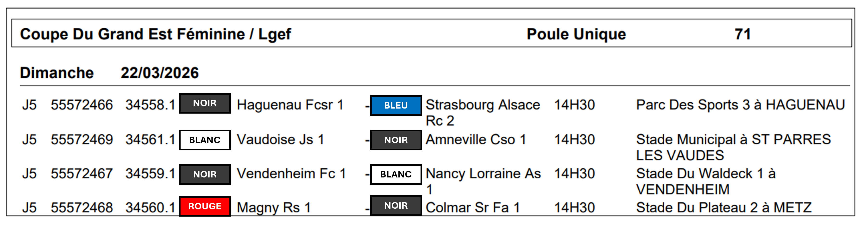Click the NOIR badge beside Haguenau Fcsr 1
The image size is (868, 225).
coord(205,103)
